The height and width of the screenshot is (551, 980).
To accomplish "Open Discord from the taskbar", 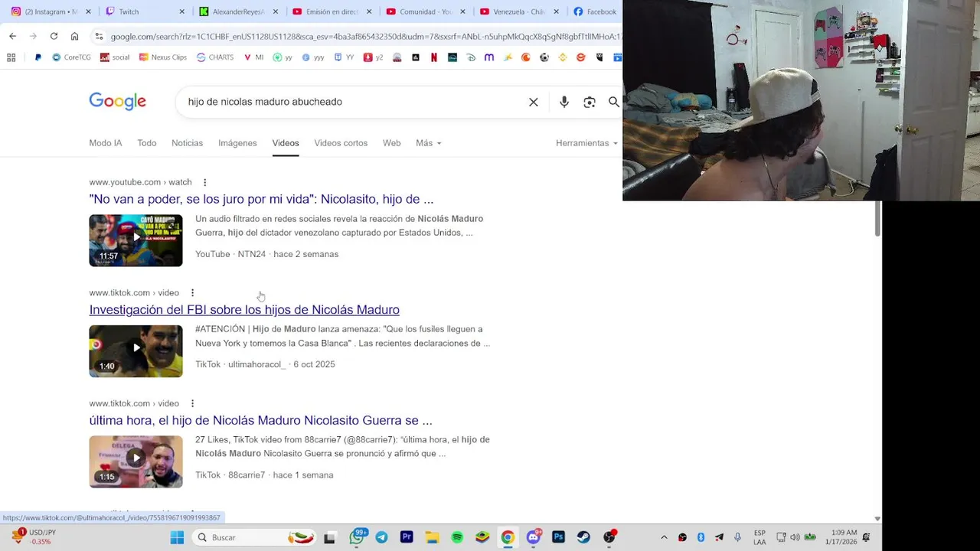I will [x=534, y=537].
